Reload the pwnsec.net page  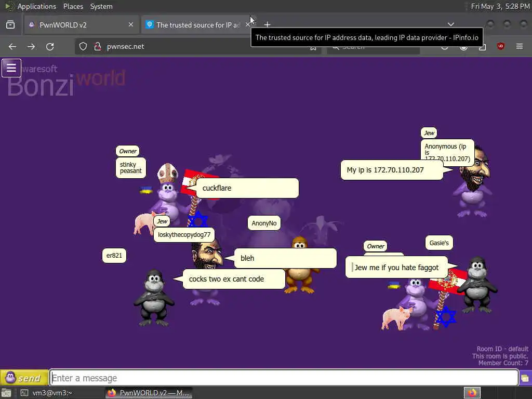point(50,46)
